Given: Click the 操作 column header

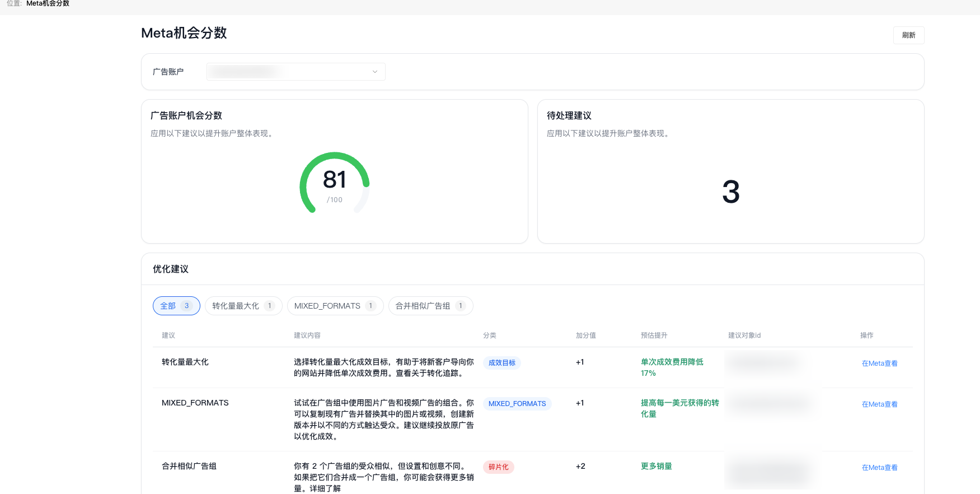Looking at the screenshot, I should tap(867, 335).
